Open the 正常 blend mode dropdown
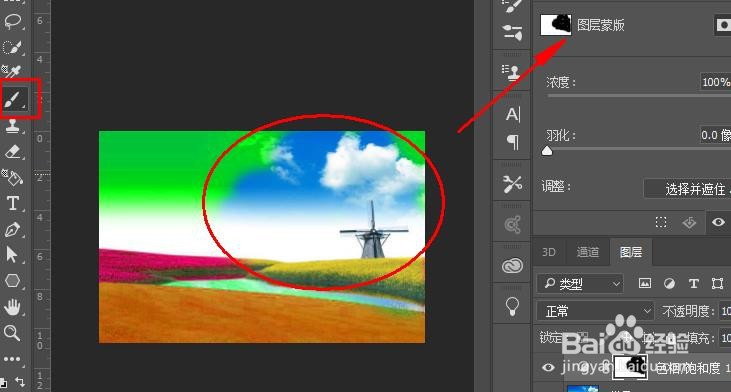Screen dimensions: 731x392 595,311
